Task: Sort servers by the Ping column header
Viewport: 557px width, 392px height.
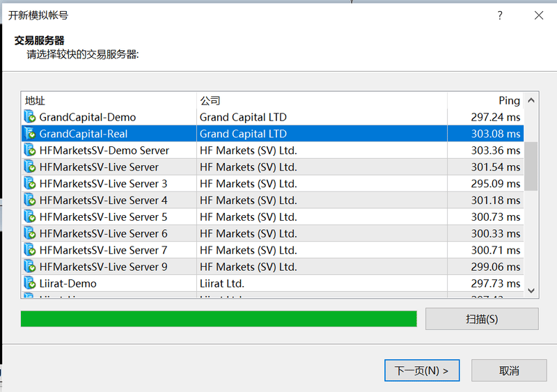Action: (x=485, y=100)
